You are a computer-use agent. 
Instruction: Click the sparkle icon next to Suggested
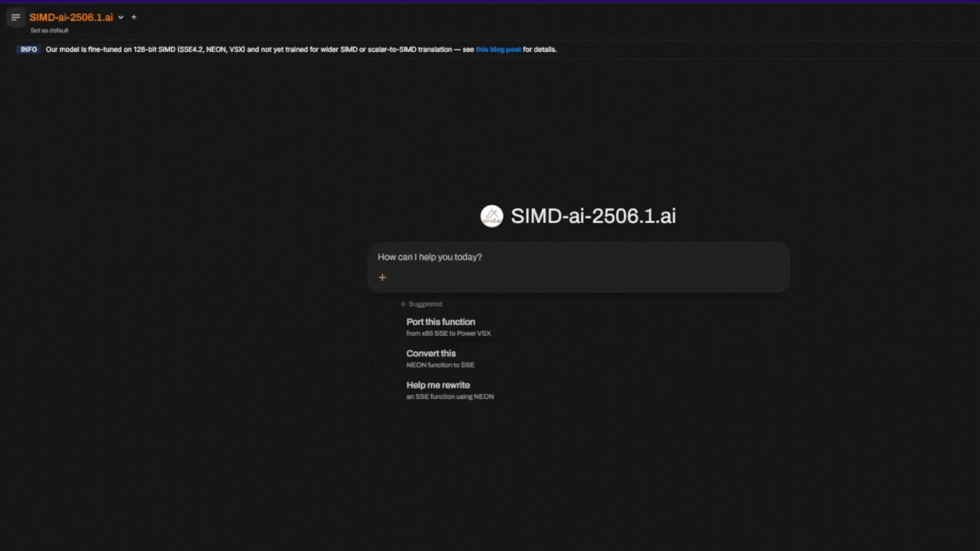pyautogui.click(x=403, y=304)
